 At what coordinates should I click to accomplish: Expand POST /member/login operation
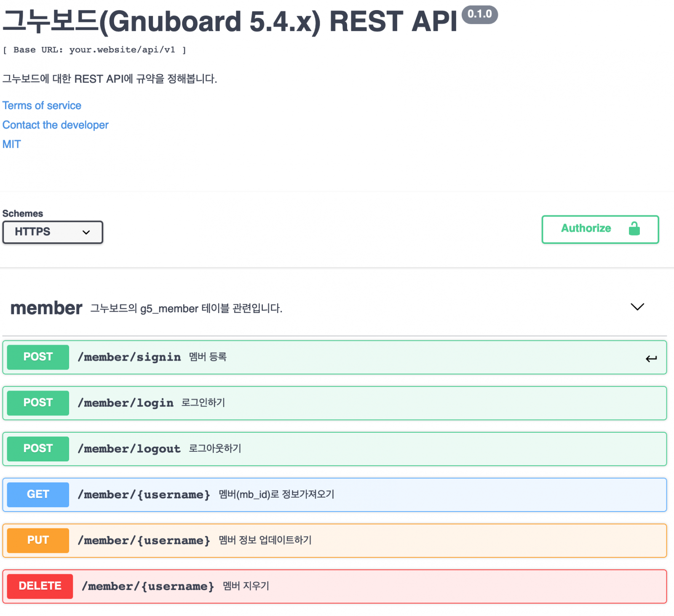pyautogui.click(x=334, y=403)
